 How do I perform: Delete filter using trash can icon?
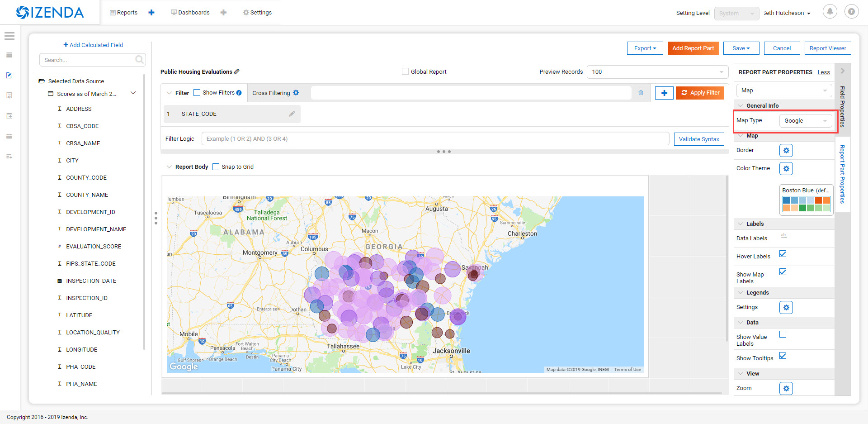[x=641, y=93]
